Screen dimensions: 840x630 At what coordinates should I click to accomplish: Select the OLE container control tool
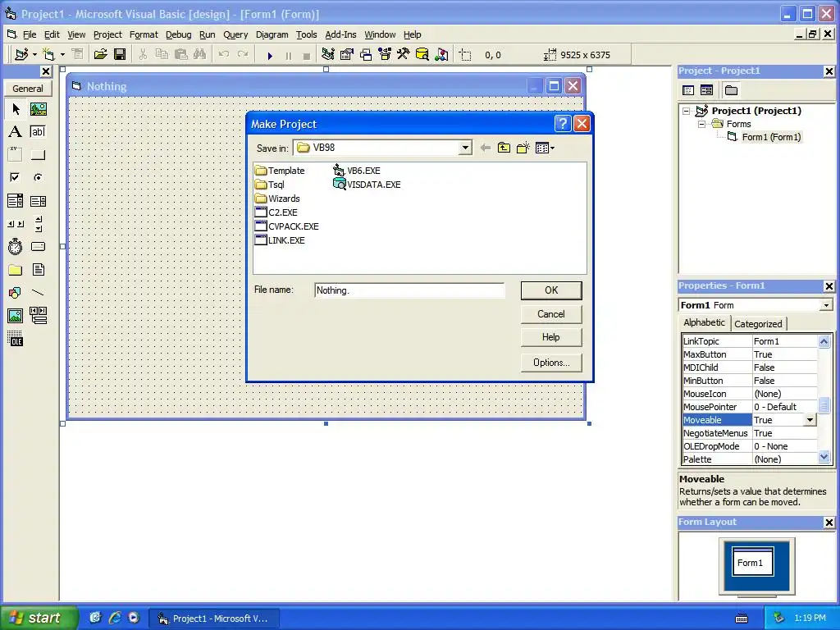[x=16, y=339]
